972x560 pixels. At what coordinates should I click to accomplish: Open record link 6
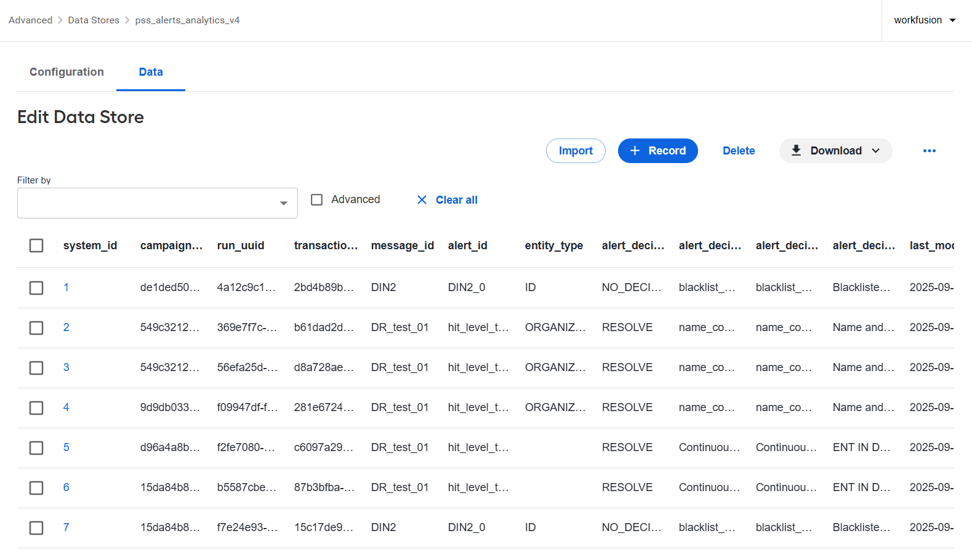(x=66, y=487)
